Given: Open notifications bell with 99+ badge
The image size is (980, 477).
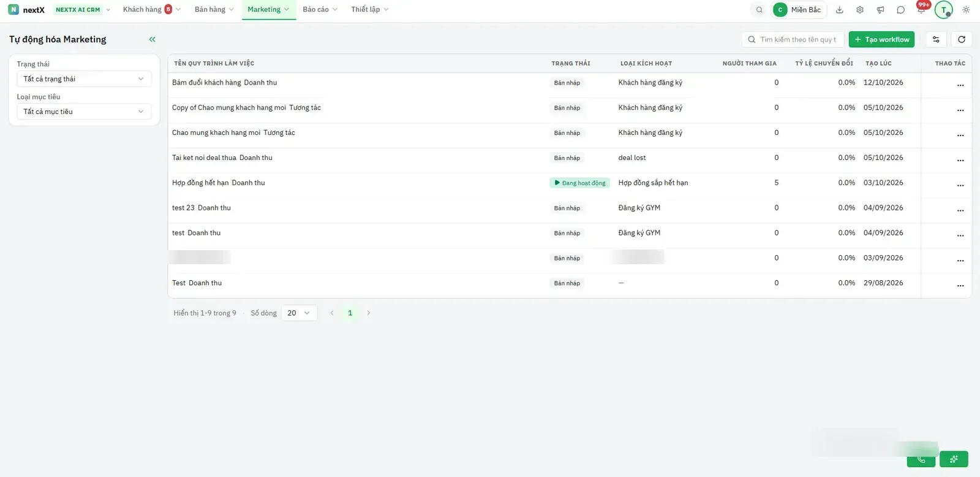Looking at the screenshot, I should pyautogui.click(x=921, y=9).
